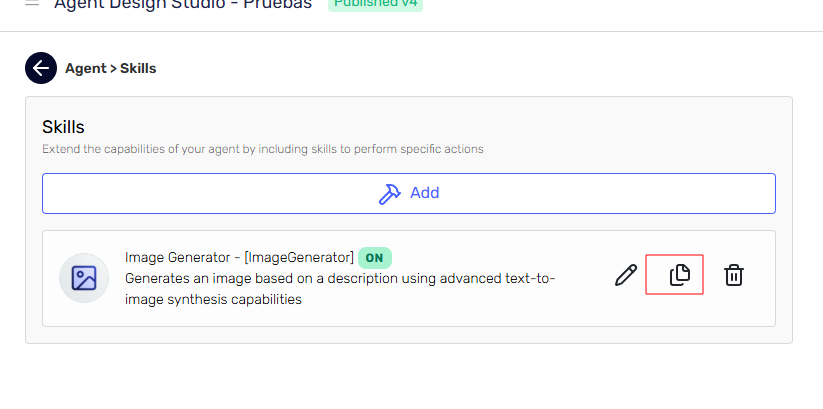Click the back arrow button
The height and width of the screenshot is (409, 823).
point(41,68)
